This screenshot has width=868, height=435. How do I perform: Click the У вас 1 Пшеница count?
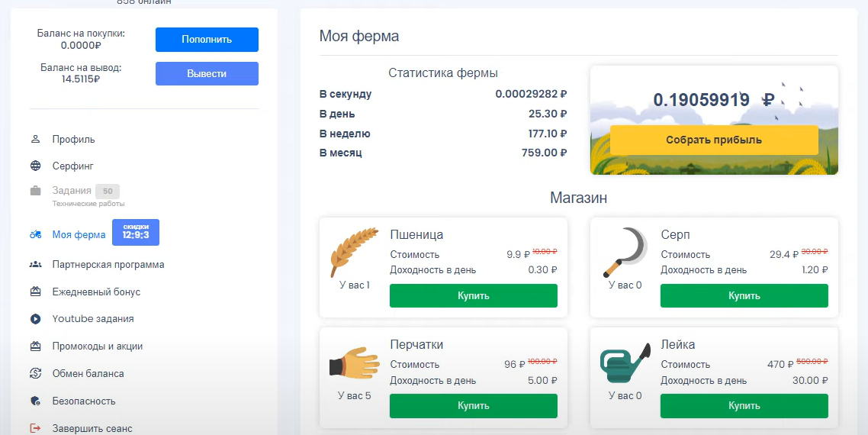[354, 285]
